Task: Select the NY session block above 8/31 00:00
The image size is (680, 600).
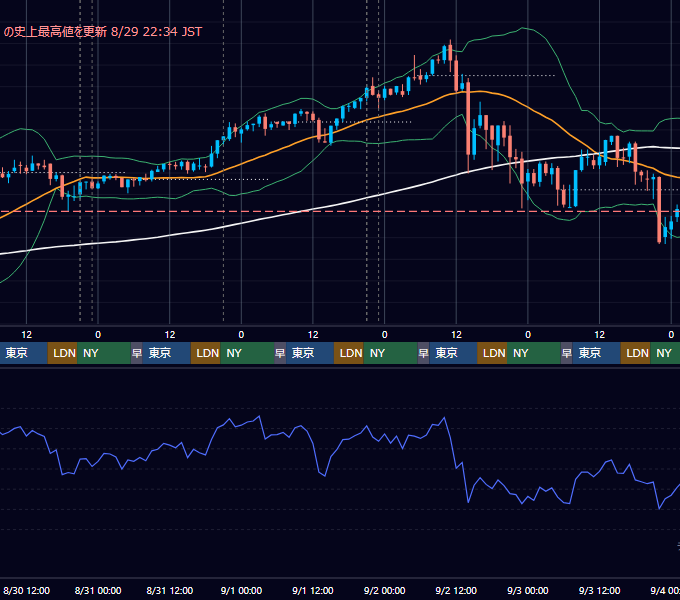Action: pyautogui.click(x=104, y=353)
